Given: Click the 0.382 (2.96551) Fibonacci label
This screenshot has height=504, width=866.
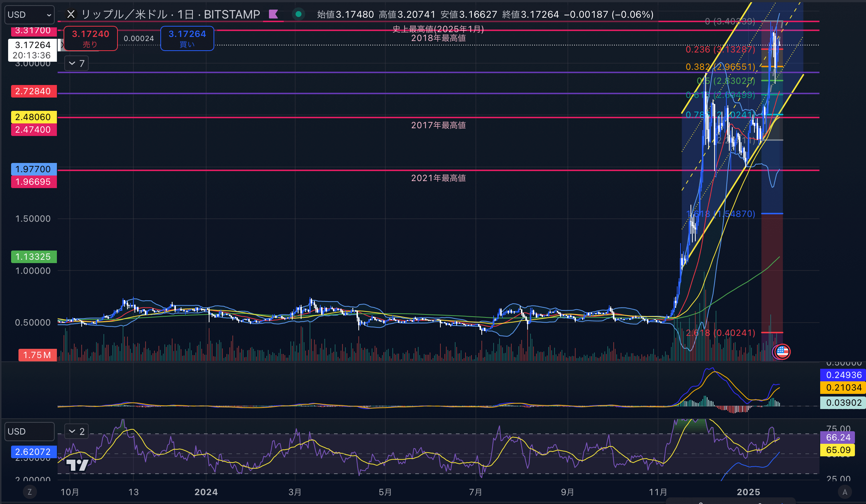Looking at the screenshot, I should click(720, 67).
